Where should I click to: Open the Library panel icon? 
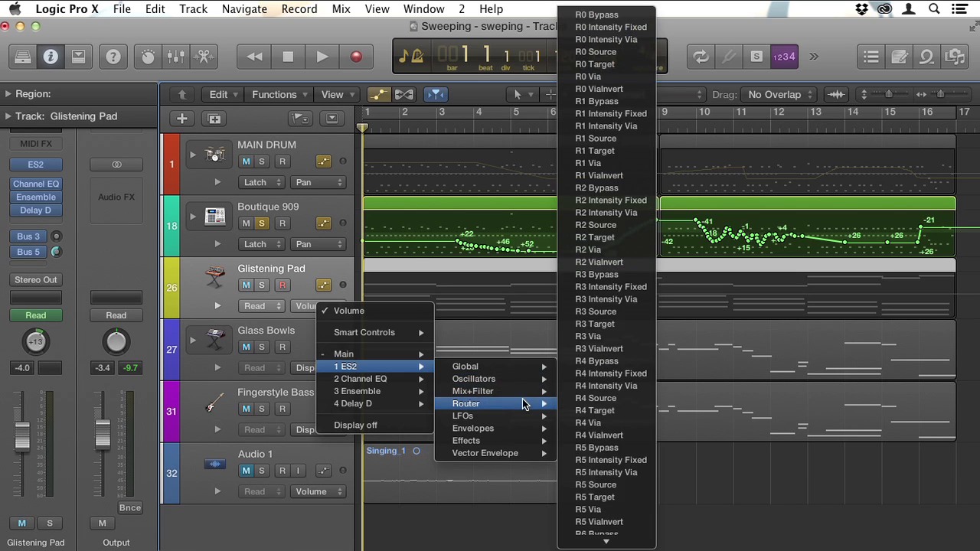pyautogui.click(x=22, y=57)
